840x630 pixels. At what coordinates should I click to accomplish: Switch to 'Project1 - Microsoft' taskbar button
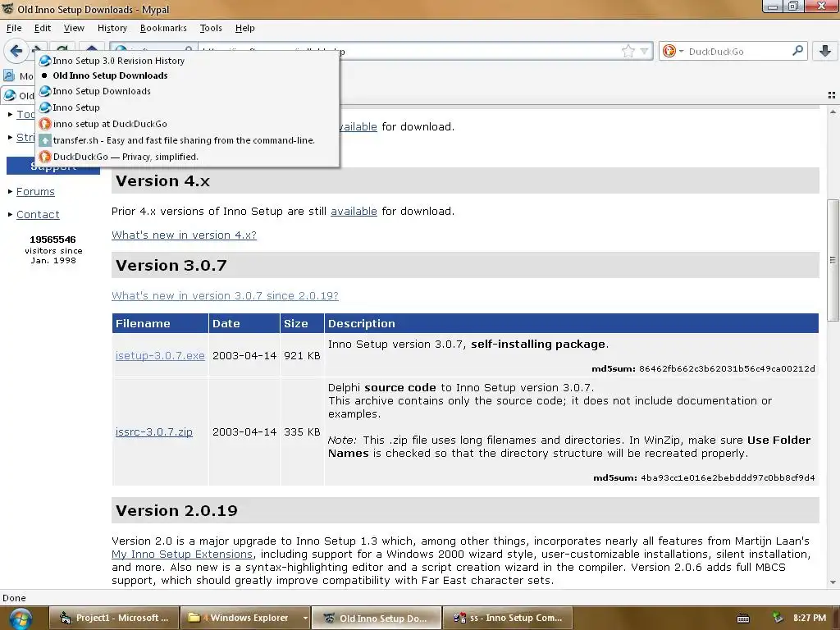[114, 618]
